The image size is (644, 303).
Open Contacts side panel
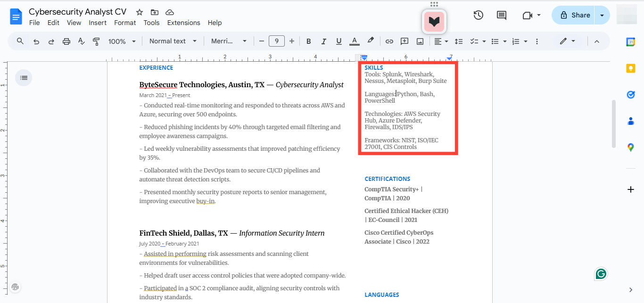click(x=631, y=121)
